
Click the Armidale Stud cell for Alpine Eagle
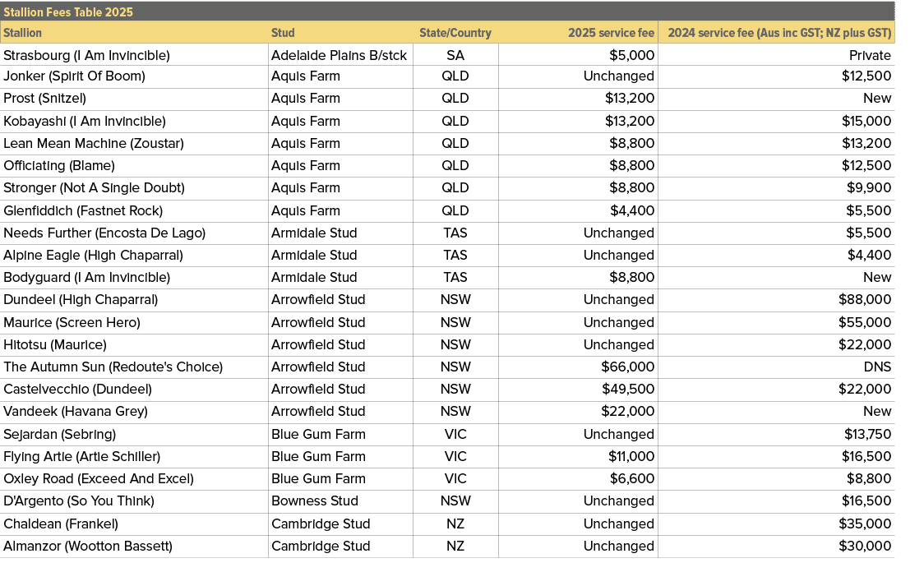click(312, 255)
